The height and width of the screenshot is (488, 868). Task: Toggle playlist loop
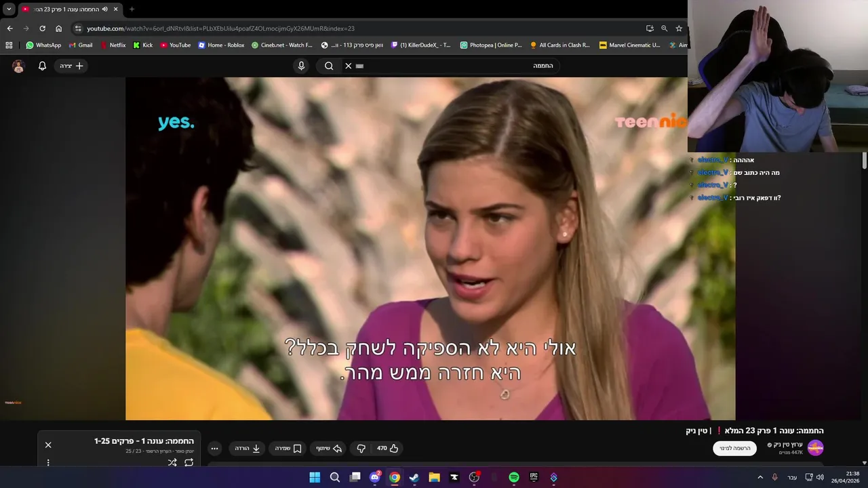(189, 462)
